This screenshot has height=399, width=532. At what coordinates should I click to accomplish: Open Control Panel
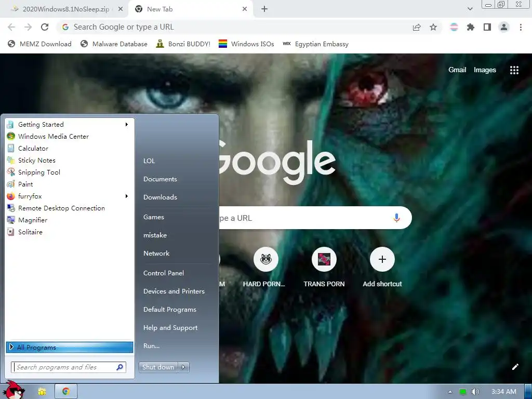164,273
